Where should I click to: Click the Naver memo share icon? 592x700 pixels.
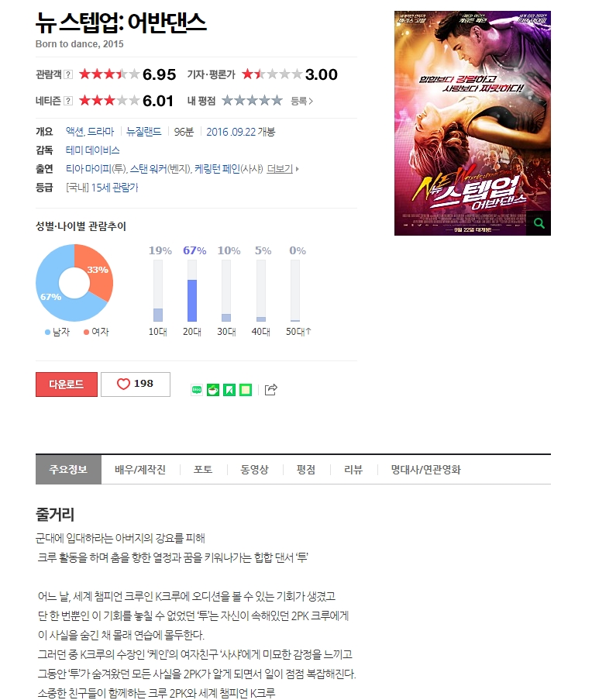coord(246,390)
